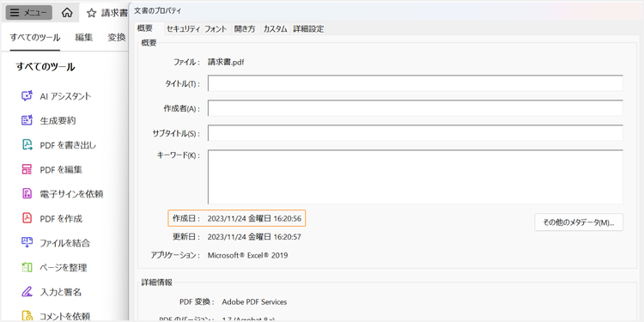
Task: Open the PDF を作成 tool label
Action: tap(61, 218)
